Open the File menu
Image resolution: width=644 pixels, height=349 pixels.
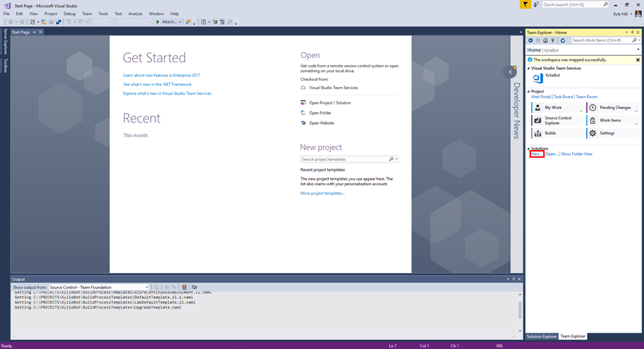coord(7,14)
